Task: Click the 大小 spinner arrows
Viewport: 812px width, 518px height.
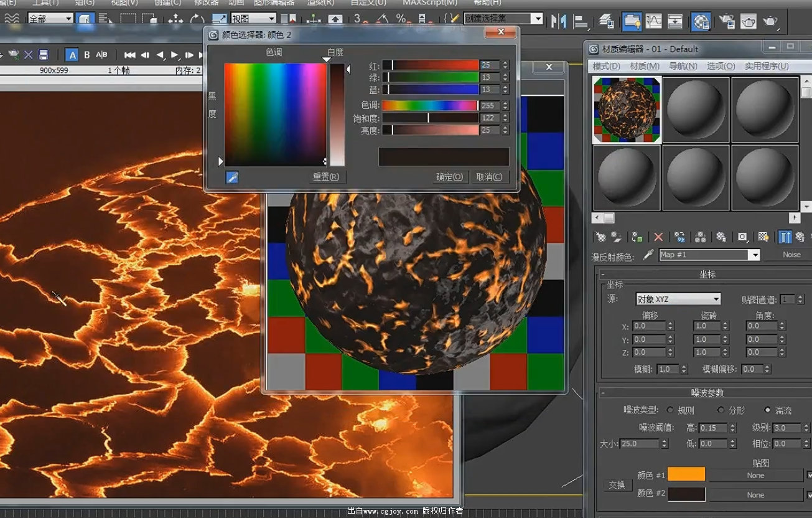Action: tap(665, 444)
